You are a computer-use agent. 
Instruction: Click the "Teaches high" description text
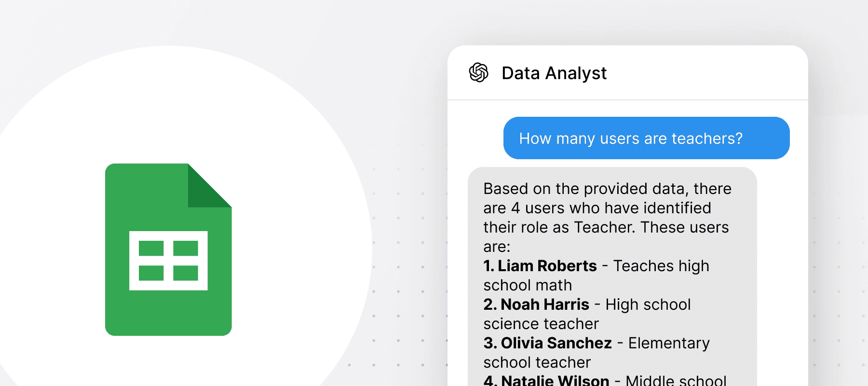point(661,266)
